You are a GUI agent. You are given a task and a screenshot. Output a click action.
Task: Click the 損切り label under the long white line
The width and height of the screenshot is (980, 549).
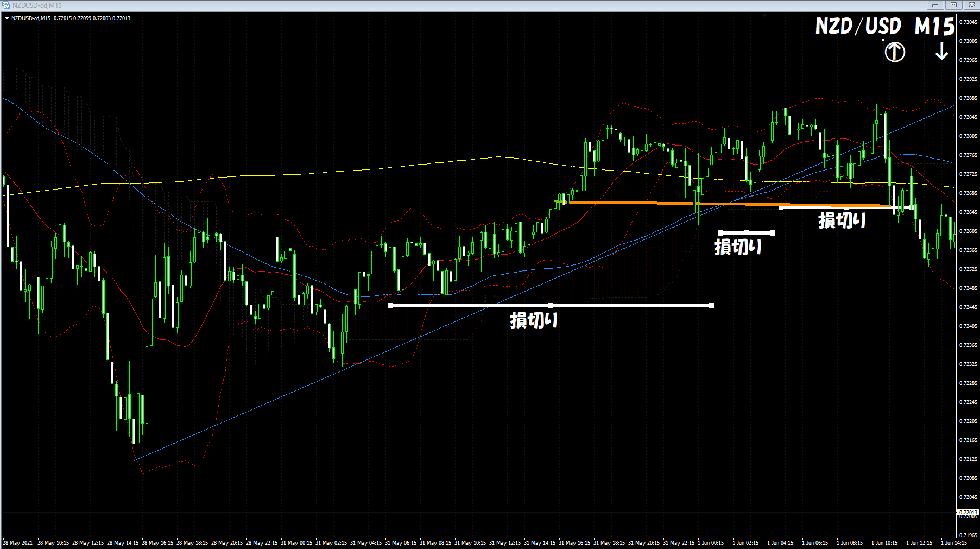(534, 320)
